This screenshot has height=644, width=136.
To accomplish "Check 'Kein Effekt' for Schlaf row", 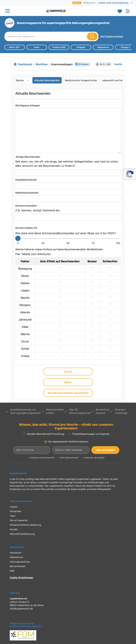I will point(60,348).
